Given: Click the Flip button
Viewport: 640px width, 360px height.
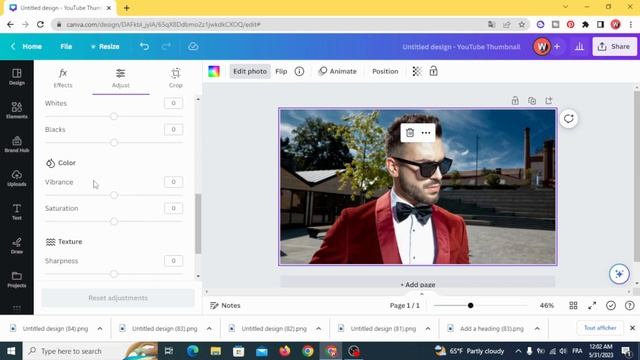Looking at the screenshot, I should point(281,71).
